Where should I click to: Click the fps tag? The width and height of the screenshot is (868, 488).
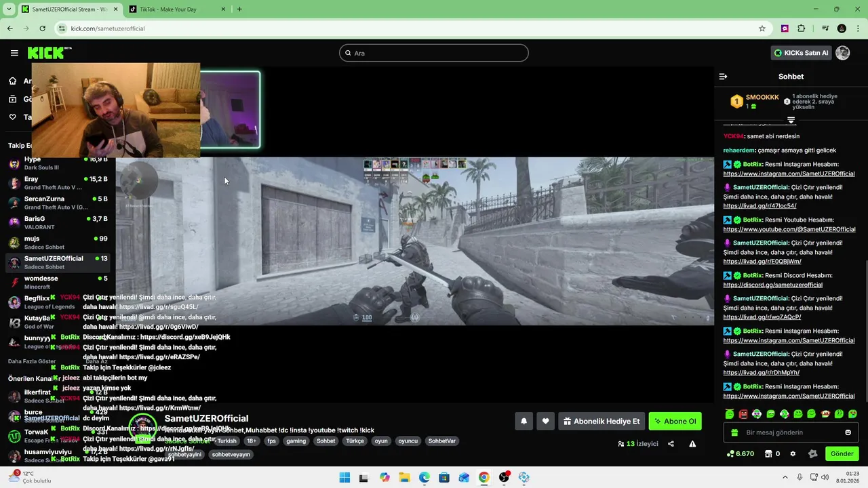pyautogui.click(x=271, y=441)
